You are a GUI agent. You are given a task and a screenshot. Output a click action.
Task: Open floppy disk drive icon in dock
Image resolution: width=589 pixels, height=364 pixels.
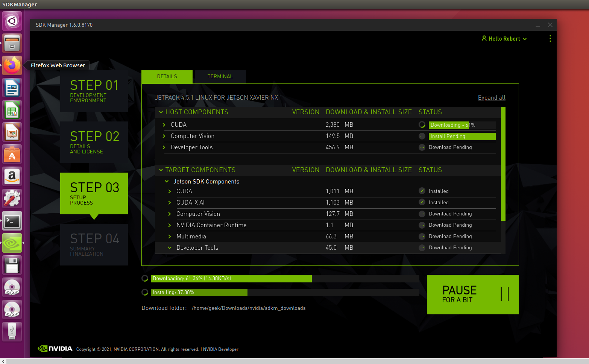pyautogui.click(x=12, y=265)
